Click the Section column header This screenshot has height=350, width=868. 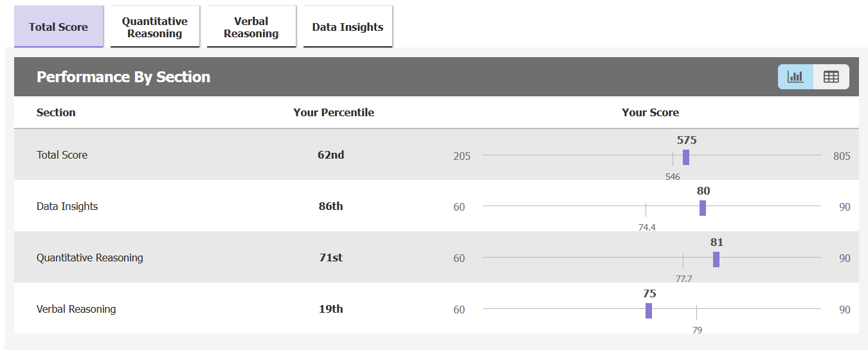56,112
